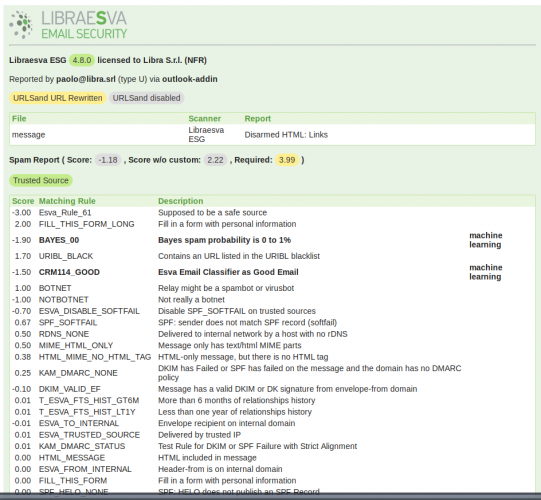Click the 1.70 score value

tap(23, 256)
